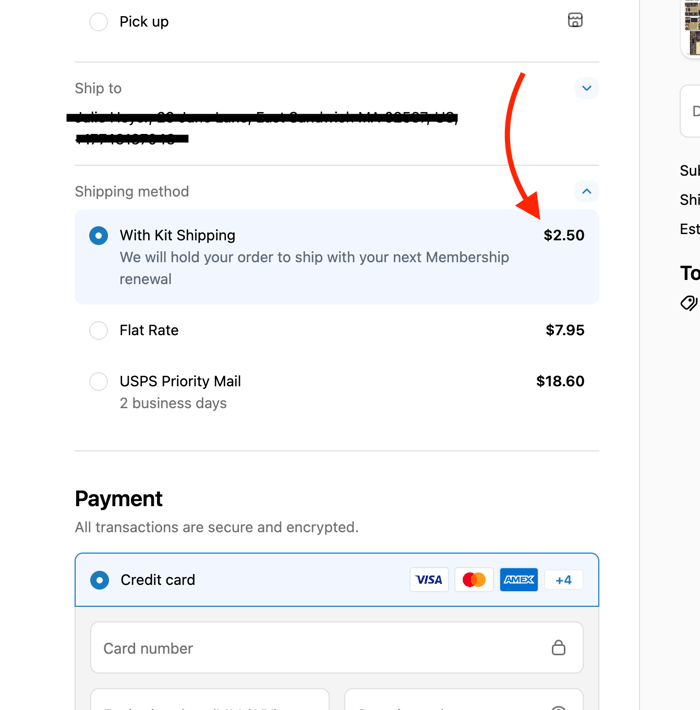Click the $18.60 USPS Priority Mail price
This screenshot has width=700, height=710.
tap(560, 381)
